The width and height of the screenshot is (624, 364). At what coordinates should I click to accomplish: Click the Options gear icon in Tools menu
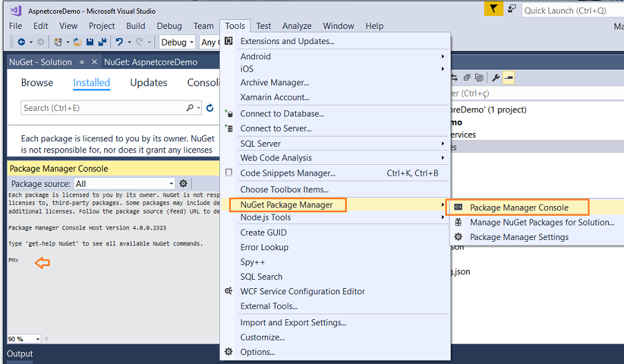[229, 352]
